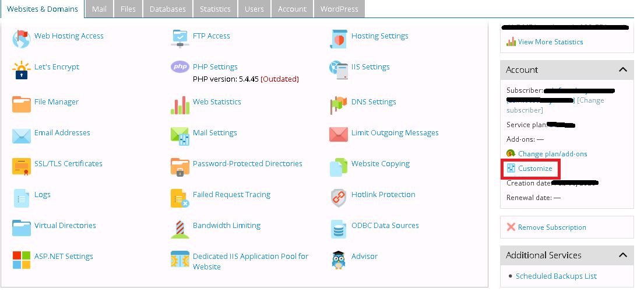The image size is (644, 305).
Task: Open the WordPress tab
Action: tap(339, 9)
